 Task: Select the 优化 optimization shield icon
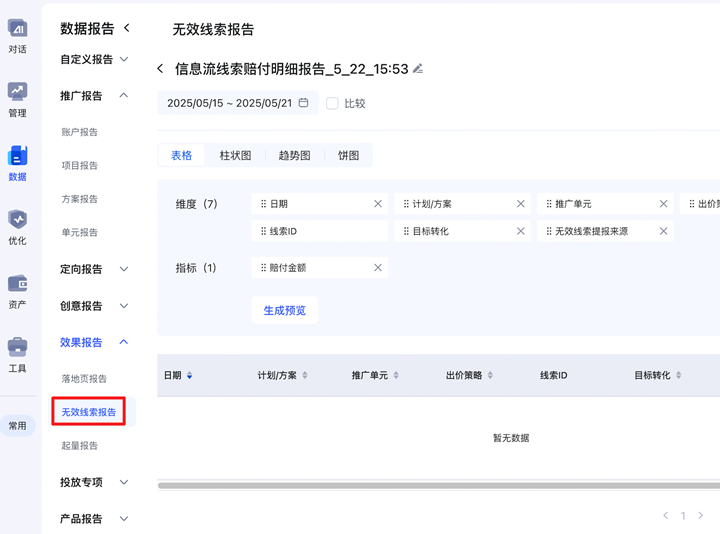tap(17, 221)
